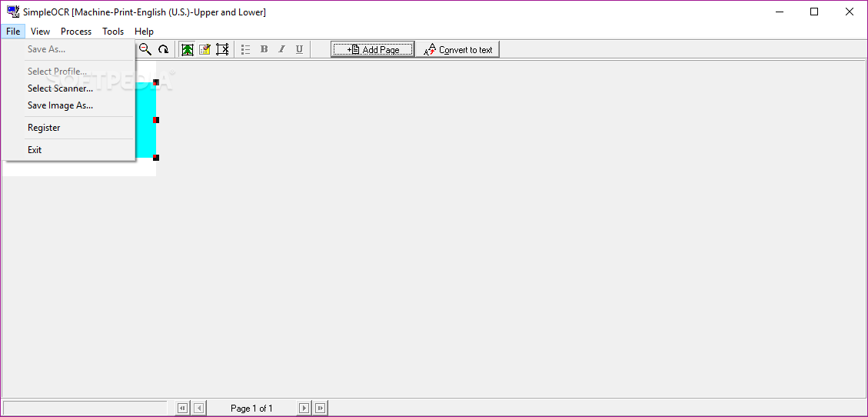Click the rotate image arrow icon
This screenshot has width=868, height=417.
coord(163,49)
